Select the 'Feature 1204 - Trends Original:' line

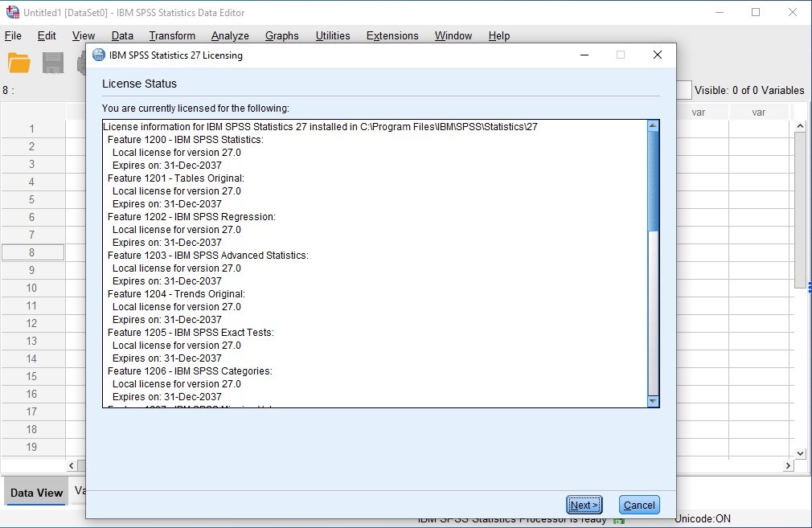[176, 294]
